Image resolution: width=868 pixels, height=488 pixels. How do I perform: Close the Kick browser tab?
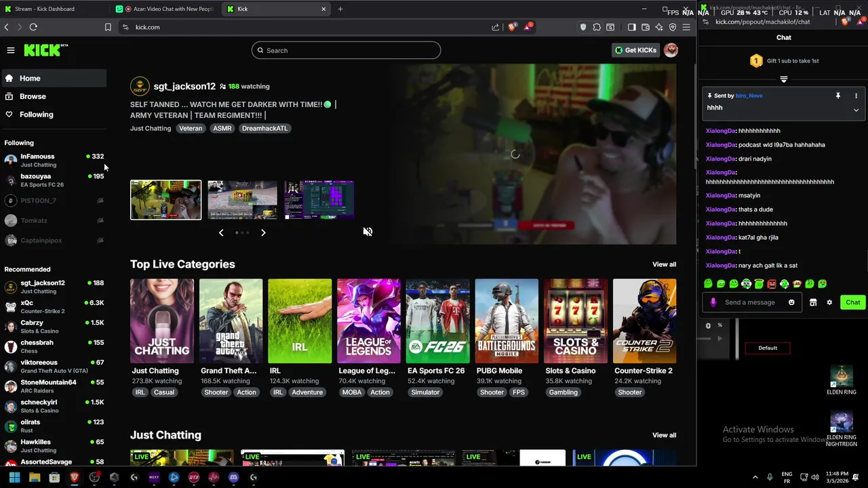tap(323, 9)
